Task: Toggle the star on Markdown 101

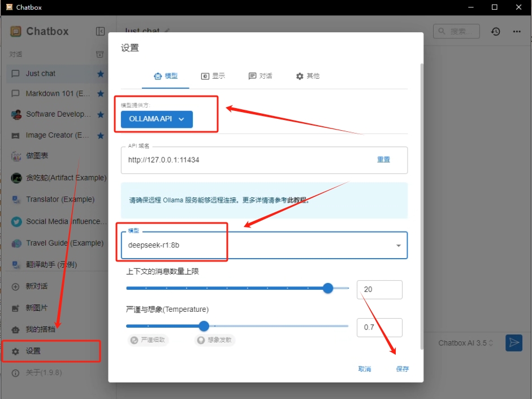Action: point(101,93)
